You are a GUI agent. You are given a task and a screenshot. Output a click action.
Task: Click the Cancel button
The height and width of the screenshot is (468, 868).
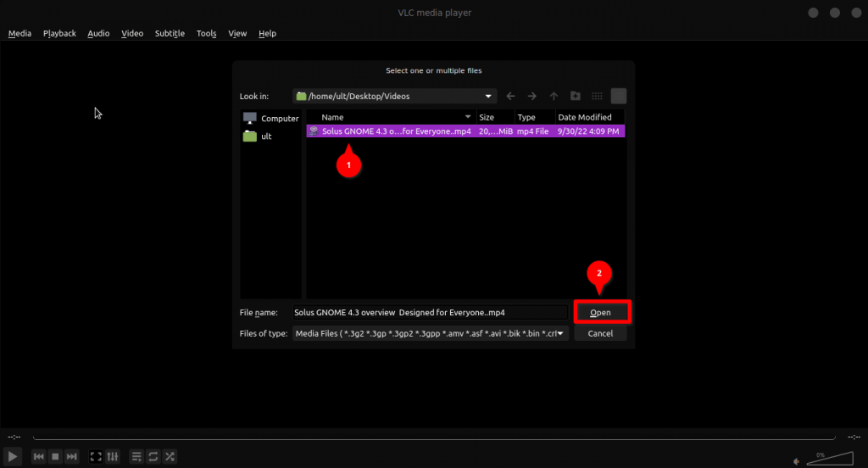click(600, 333)
